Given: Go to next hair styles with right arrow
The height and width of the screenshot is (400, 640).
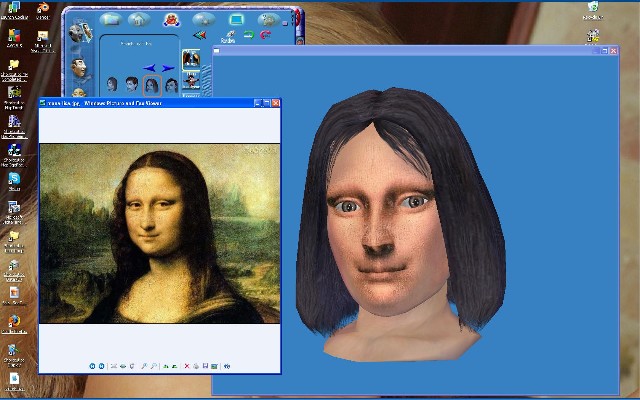Looking at the screenshot, I should pyautogui.click(x=168, y=67).
